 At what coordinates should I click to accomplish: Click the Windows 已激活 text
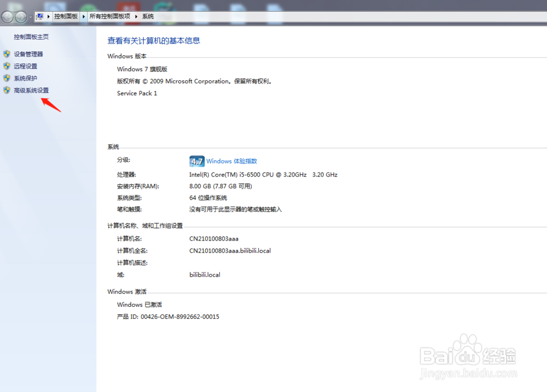point(139,305)
